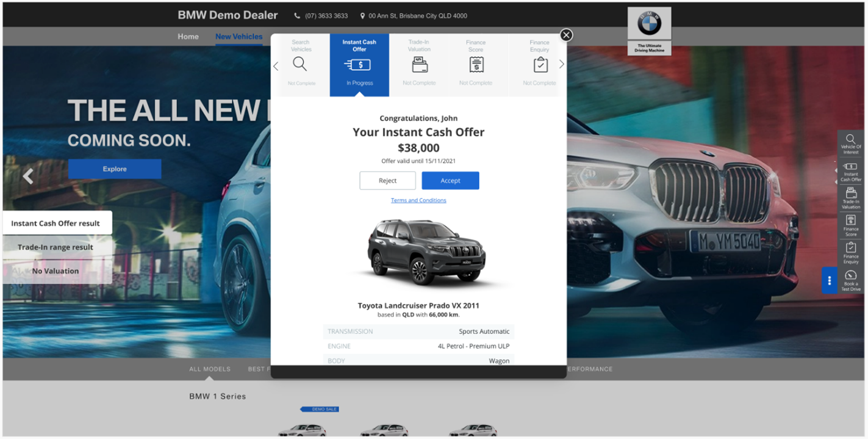
Task: Click the BMW 1 Series heading
Action: [x=217, y=396]
